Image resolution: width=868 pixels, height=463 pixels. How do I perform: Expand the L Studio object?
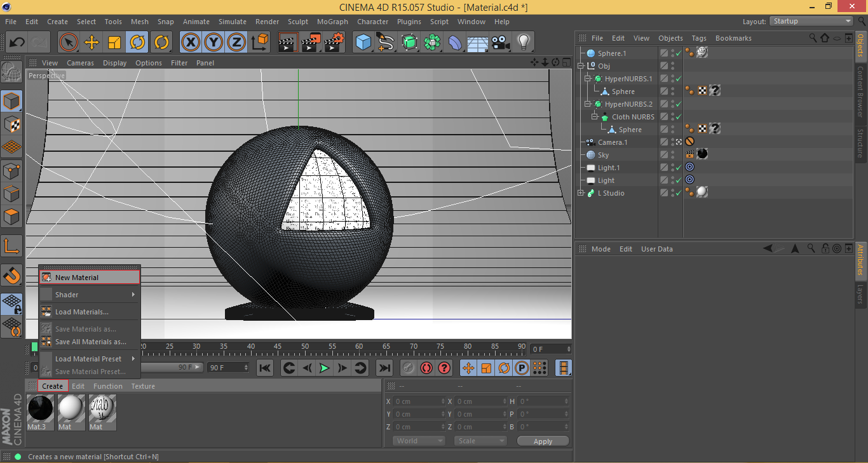[580, 193]
